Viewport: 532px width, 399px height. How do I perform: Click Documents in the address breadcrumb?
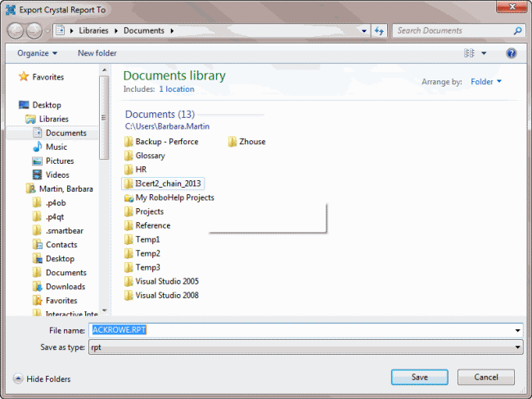click(144, 30)
